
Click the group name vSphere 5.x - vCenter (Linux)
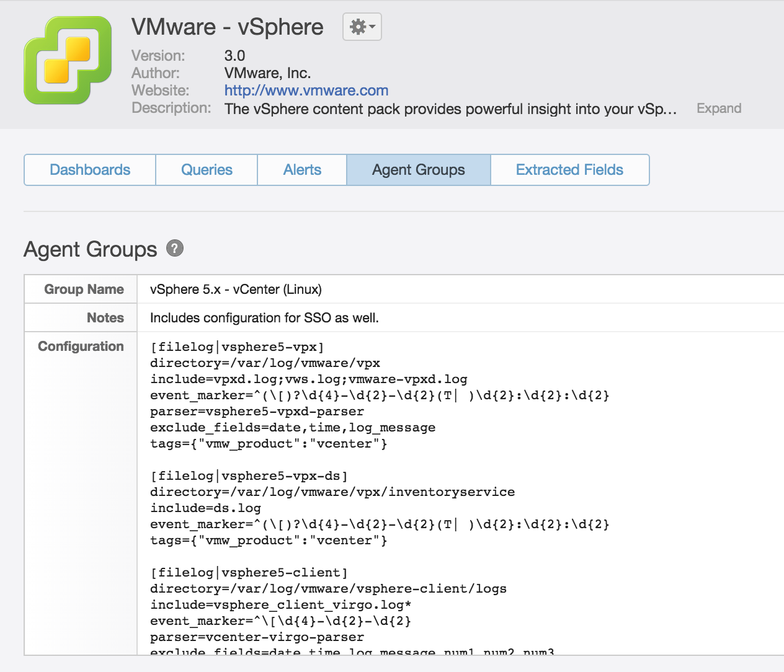pyautogui.click(x=236, y=290)
